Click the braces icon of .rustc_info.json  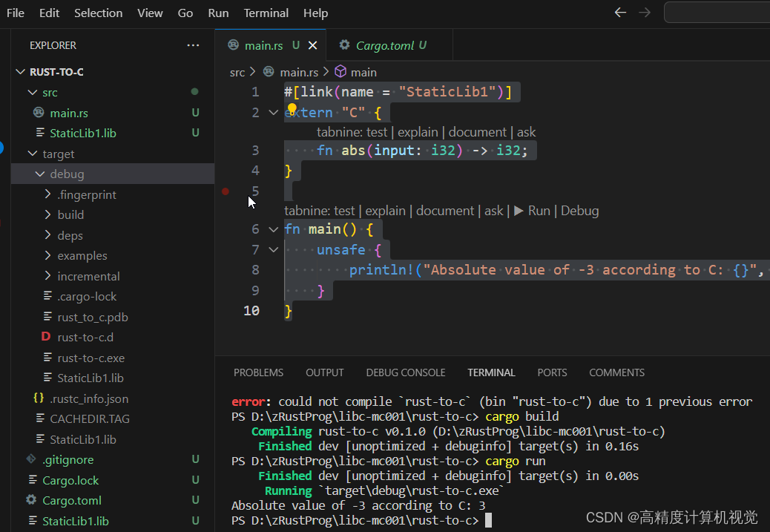point(39,398)
